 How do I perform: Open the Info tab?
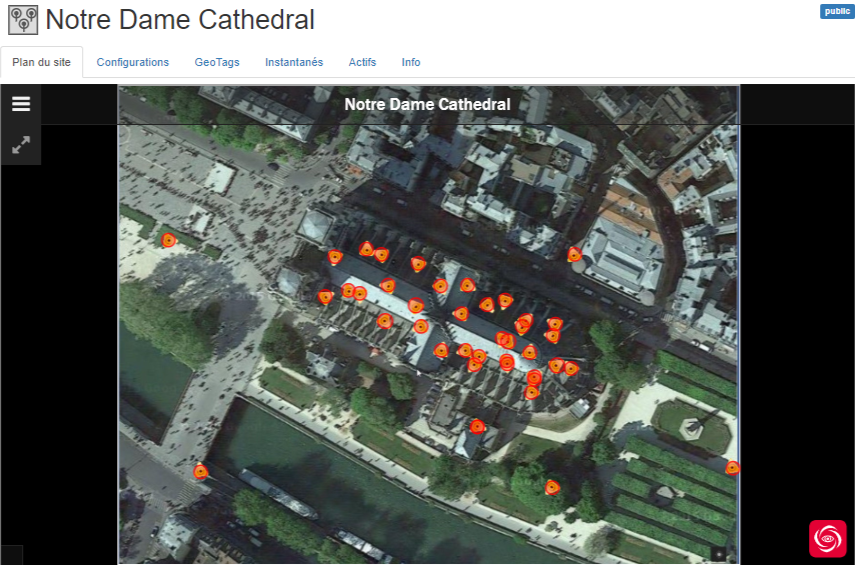(x=411, y=62)
